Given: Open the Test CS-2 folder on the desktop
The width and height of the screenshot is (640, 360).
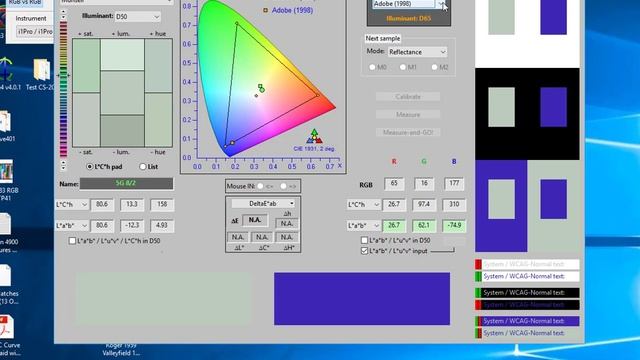Looking at the screenshot, I should pyautogui.click(x=41, y=74).
